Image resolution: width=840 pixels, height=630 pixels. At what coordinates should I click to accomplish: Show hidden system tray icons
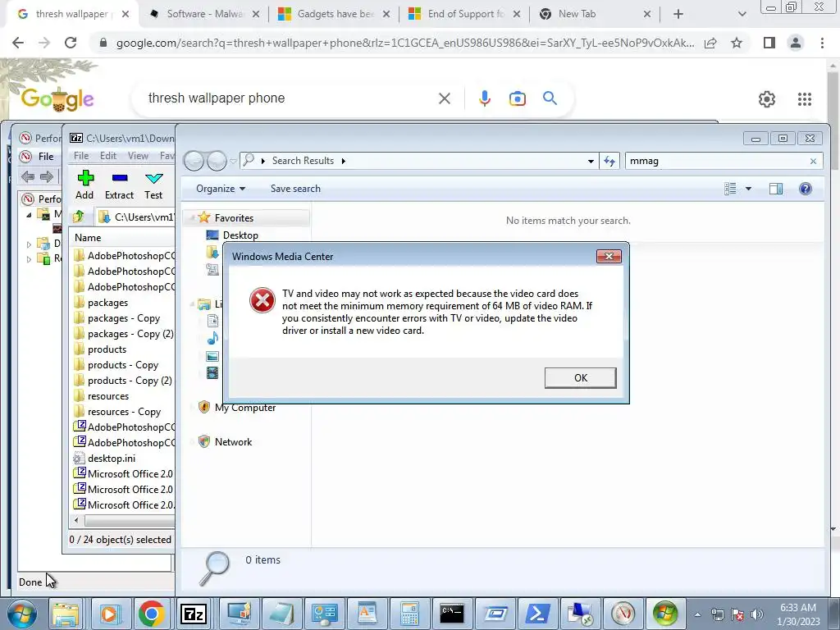697,614
